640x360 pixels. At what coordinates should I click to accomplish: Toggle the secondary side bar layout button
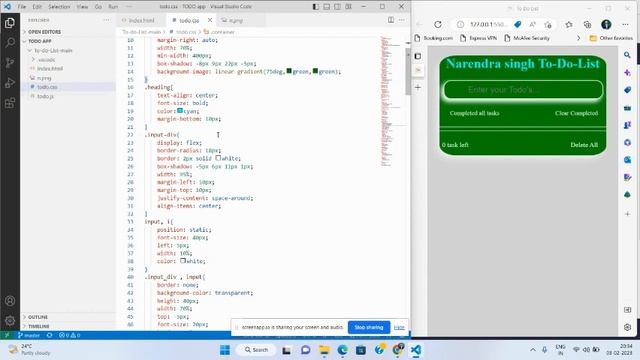[338, 7]
